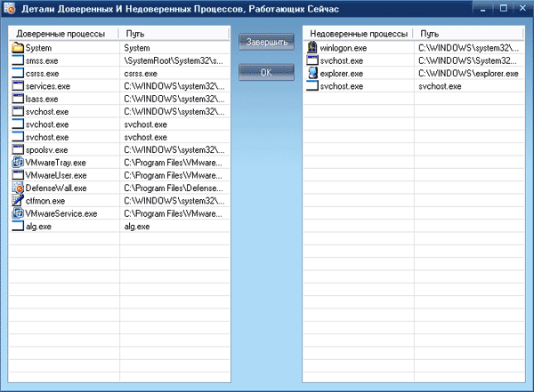This screenshot has width=534, height=392.
Task: Close the process details window
Action: [x=522, y=9]
